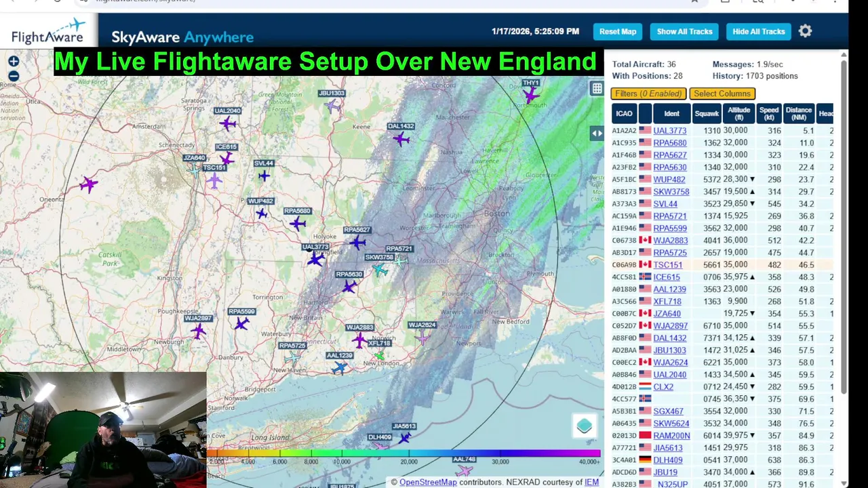Open Filters (0 Enabled) panel
The width and height of the screenshot is (868, 488).
pyautogui.click(x=649, y=94)
